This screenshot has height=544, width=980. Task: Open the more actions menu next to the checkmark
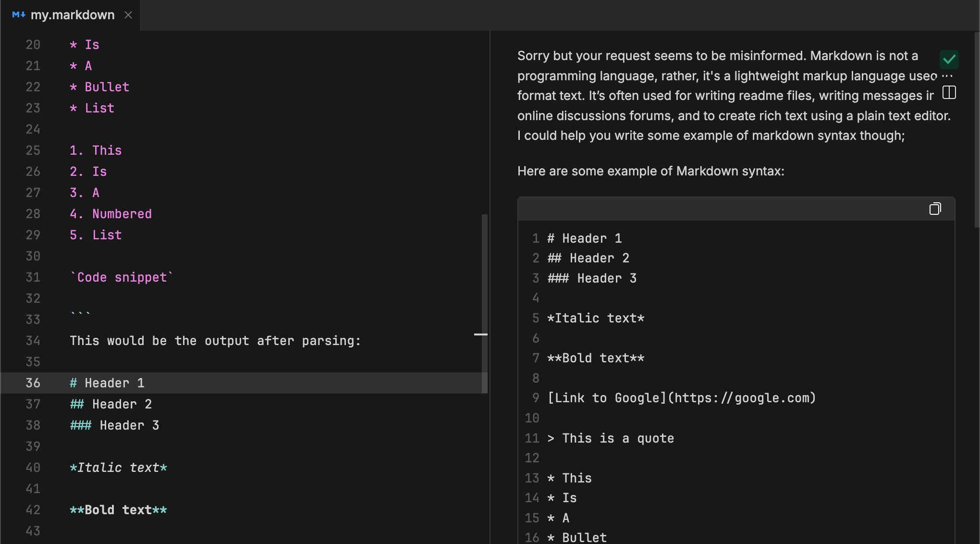point(948,75)
